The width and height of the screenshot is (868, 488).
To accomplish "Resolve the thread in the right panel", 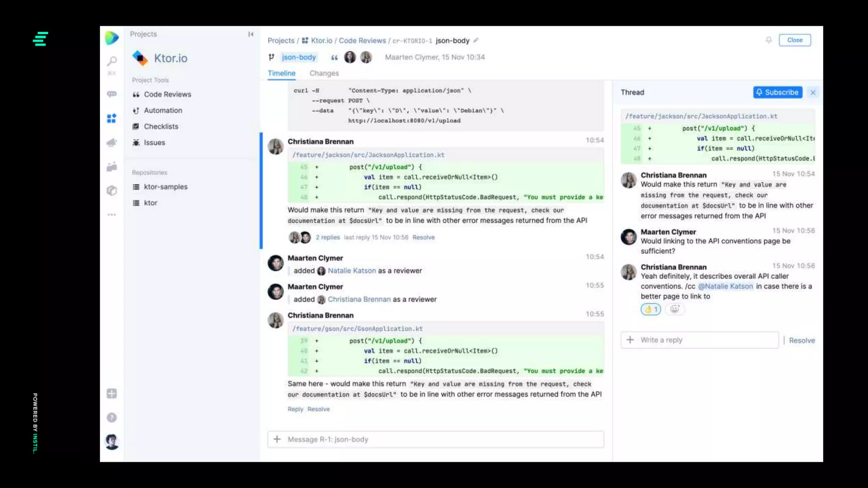I will (801, 341).
